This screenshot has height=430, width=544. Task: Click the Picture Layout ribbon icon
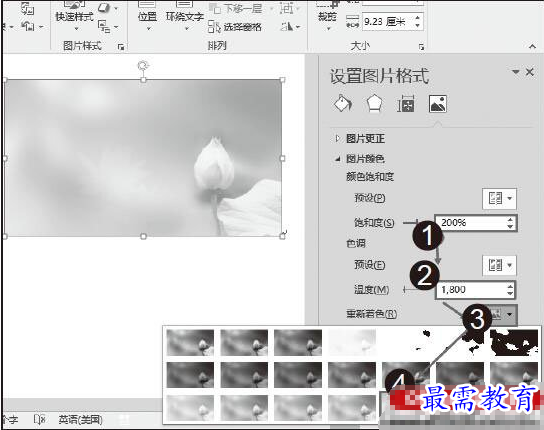104,26
